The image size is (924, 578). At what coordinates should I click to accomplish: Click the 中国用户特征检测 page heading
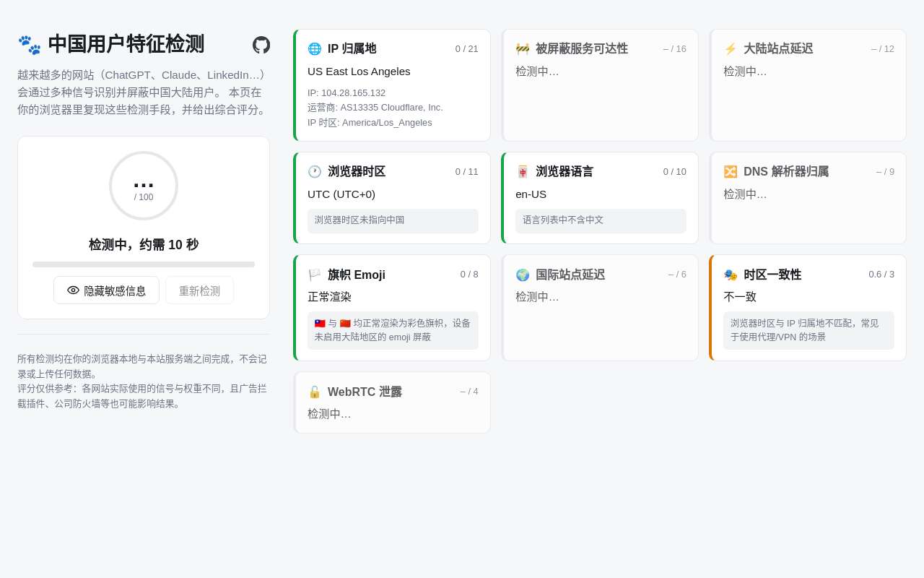pos(126,45)
